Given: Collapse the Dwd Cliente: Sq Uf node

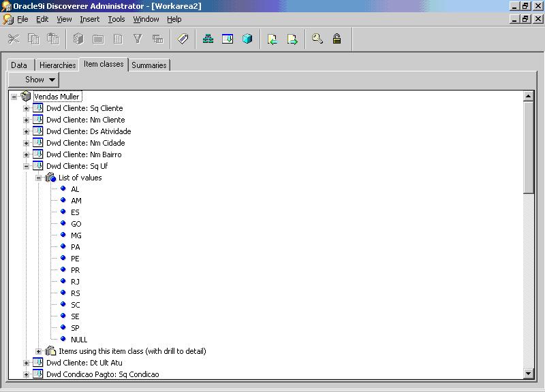Looking at the screenshot, I should click(x=27, y=166).
